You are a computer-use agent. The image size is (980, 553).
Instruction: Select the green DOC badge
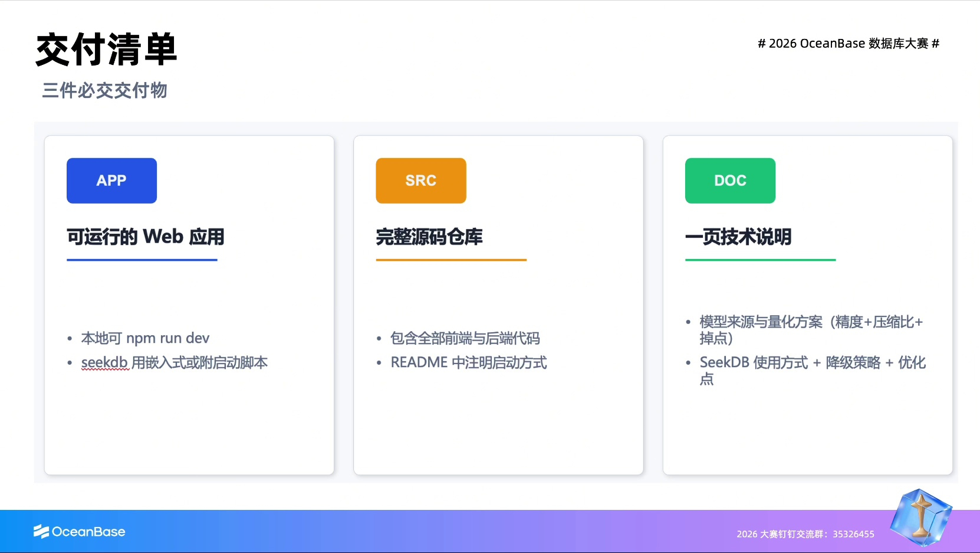click(x=730, y=181)
